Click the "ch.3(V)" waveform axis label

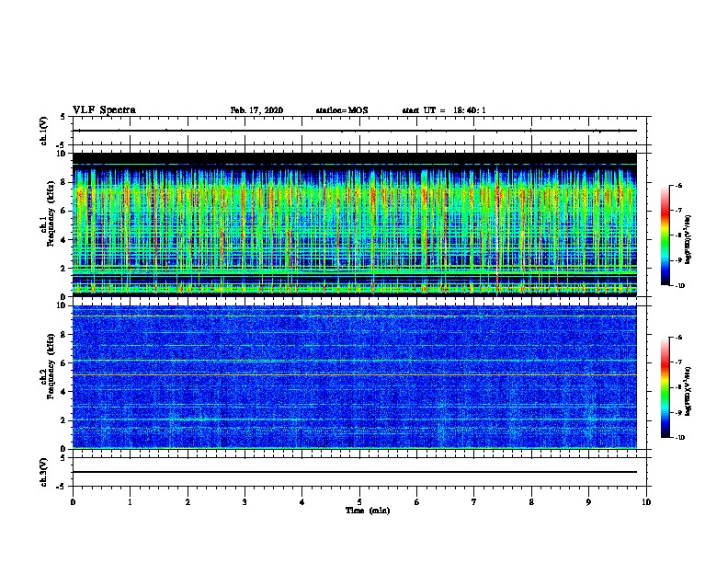coord(44,472)
